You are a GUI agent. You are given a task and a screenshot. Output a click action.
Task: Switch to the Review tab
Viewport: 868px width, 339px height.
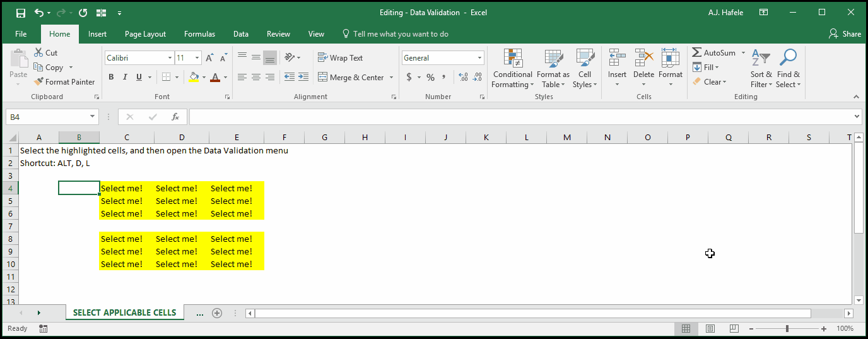coord(278,34)
